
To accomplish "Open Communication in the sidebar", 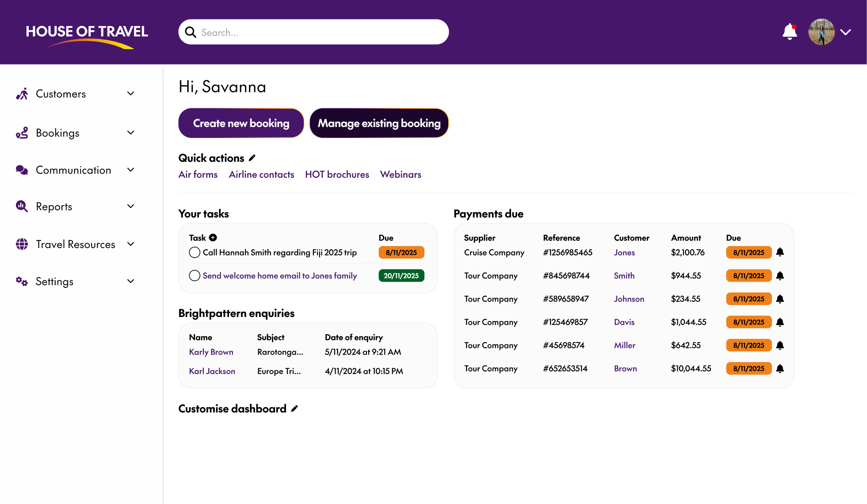I will (x=73, y=170).
